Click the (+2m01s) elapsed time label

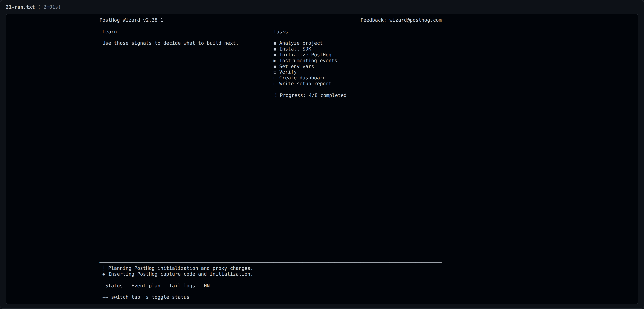tap(49, 7)
